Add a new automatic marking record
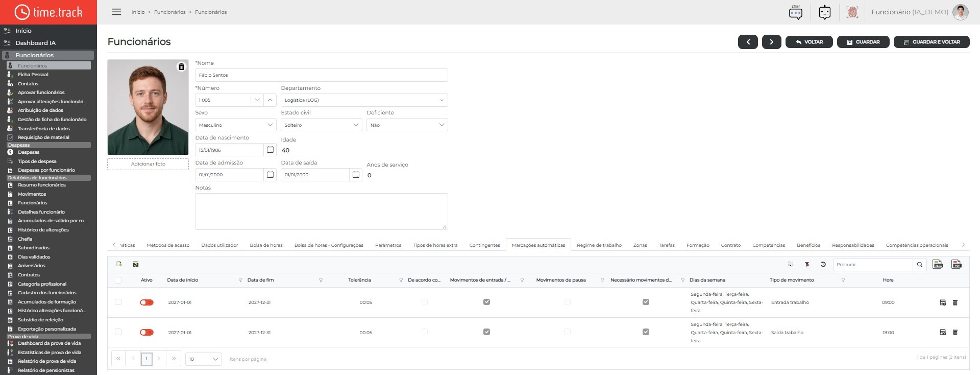 click(119, 264)
